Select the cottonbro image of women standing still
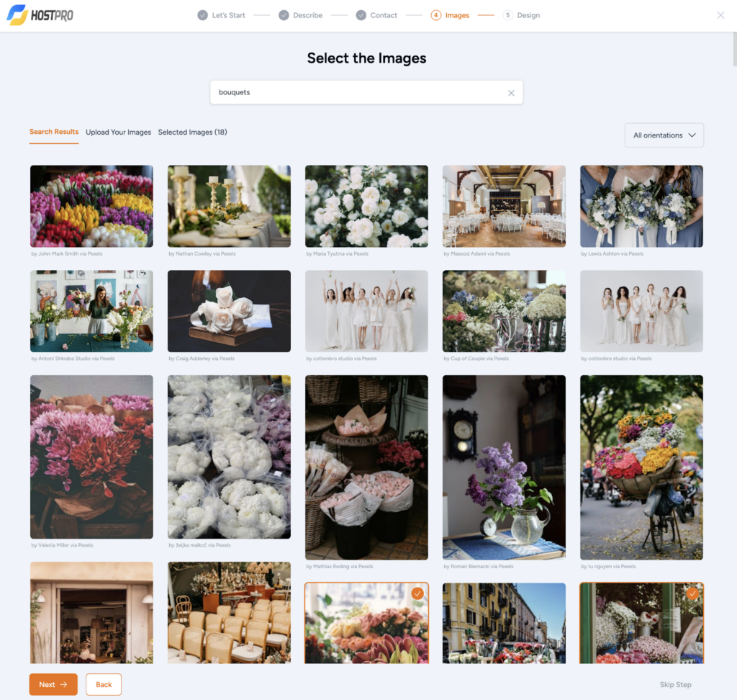The width and height of the screenshot is (737, 700). coord(641,311)
